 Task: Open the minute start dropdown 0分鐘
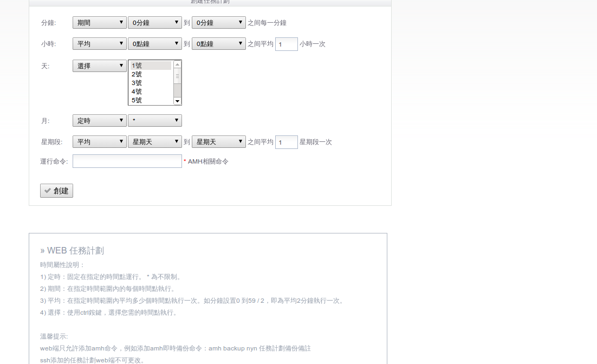155,23
